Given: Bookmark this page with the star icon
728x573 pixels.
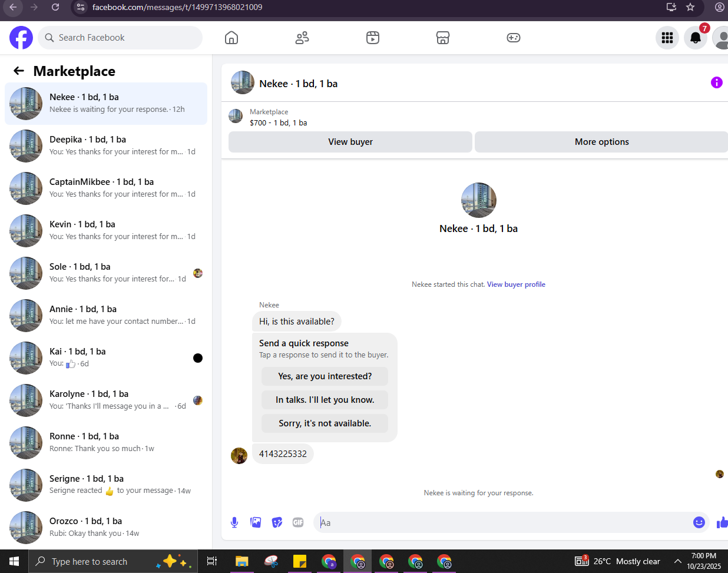Looking at the screenshot, I should 690,7.
